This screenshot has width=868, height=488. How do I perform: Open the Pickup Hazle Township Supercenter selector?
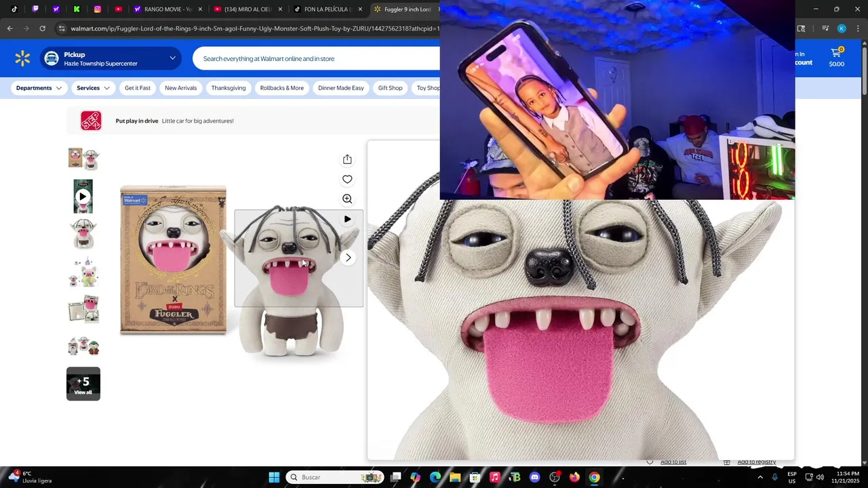(x=111, y=58)
